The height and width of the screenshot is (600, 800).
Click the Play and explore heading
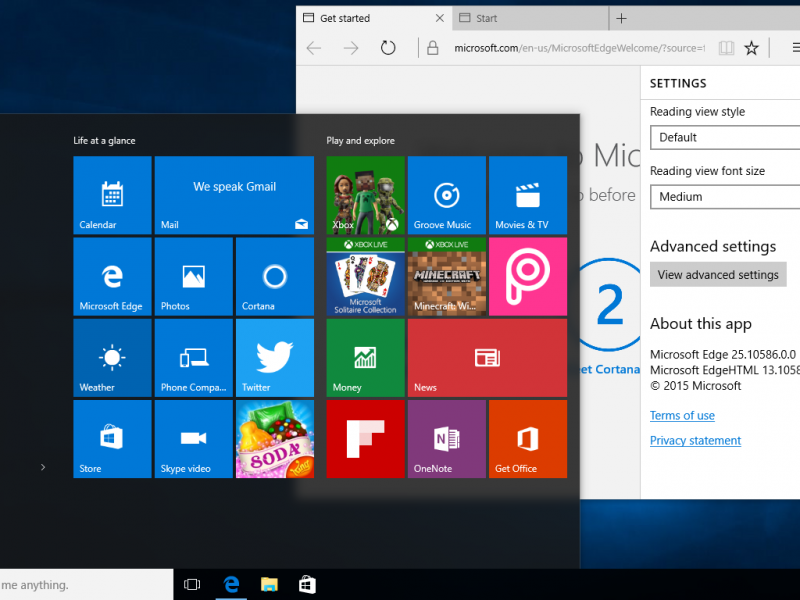[361, 141]
